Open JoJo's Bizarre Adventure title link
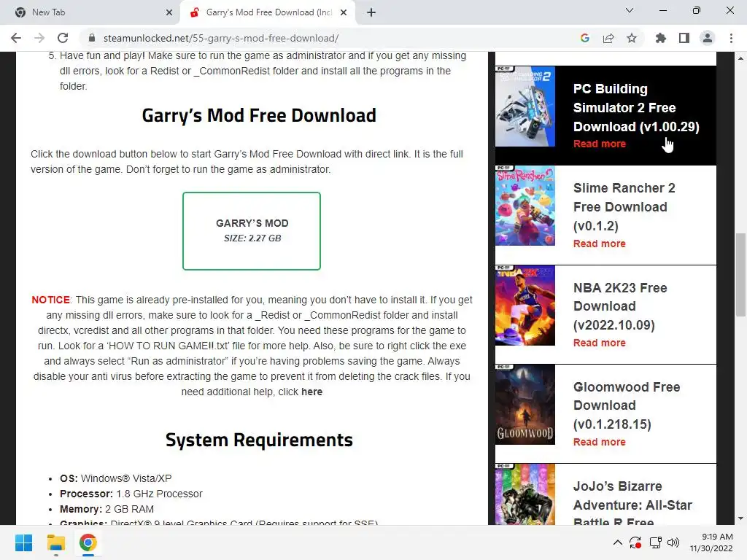This screenshot has width=747, height=560. click(x=632, y=504)
